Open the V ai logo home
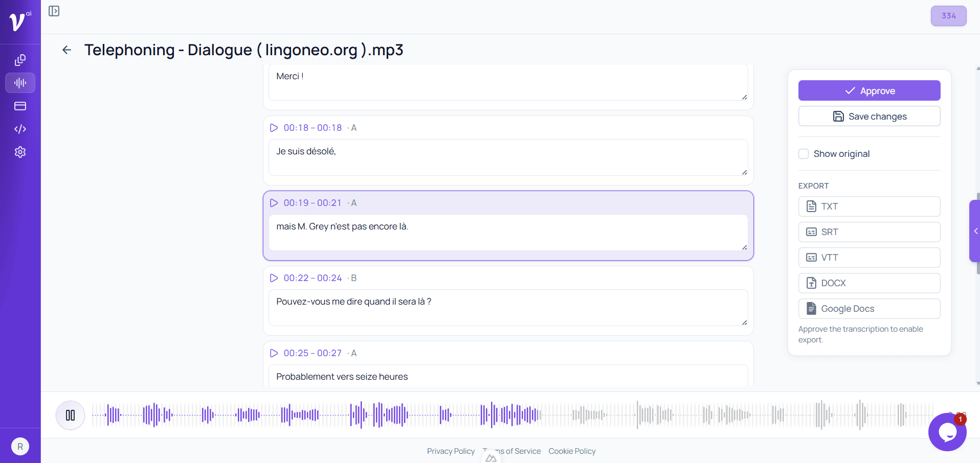Image resolution: width=980 pixels, height=463 pixels. [x=20, y=21]
